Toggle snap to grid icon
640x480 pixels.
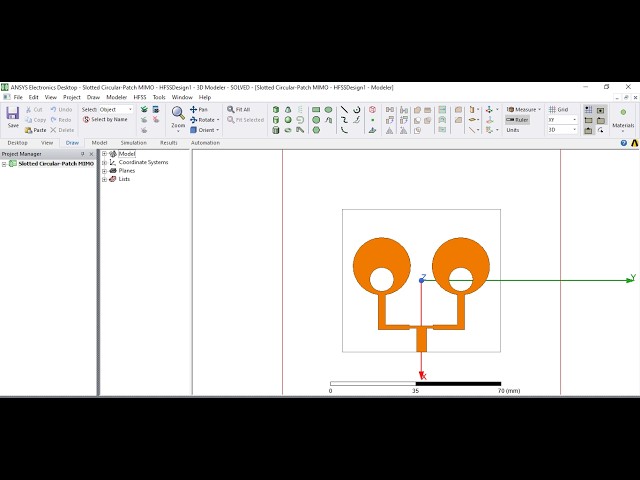588,110
